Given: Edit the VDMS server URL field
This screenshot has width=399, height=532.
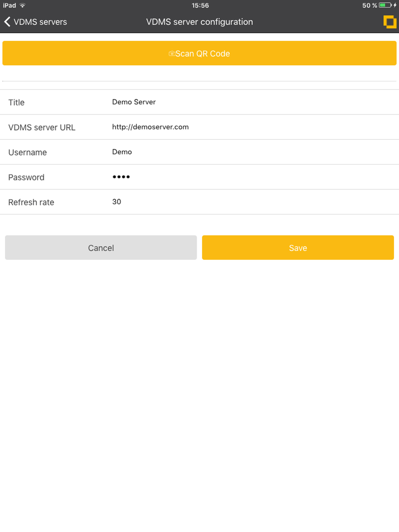Looking at the screenshot, I should pos(150,127).
